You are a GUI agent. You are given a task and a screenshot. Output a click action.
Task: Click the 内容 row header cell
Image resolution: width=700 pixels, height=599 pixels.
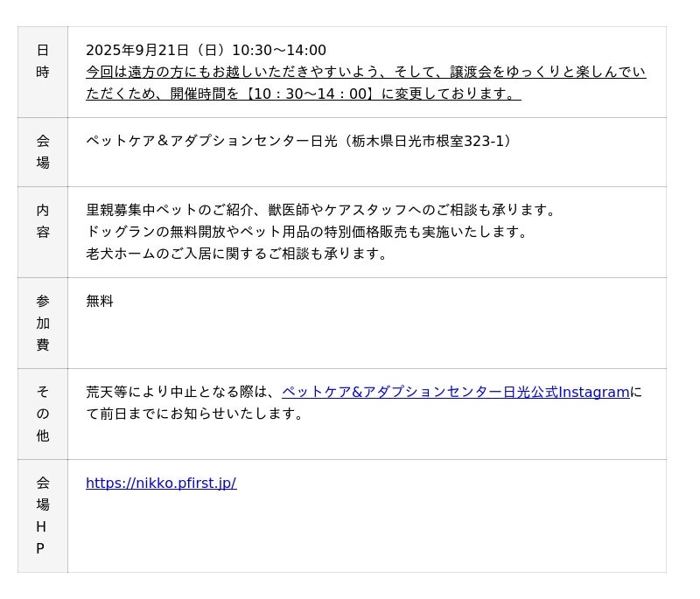pyautogui.click(x=43, y=221)
